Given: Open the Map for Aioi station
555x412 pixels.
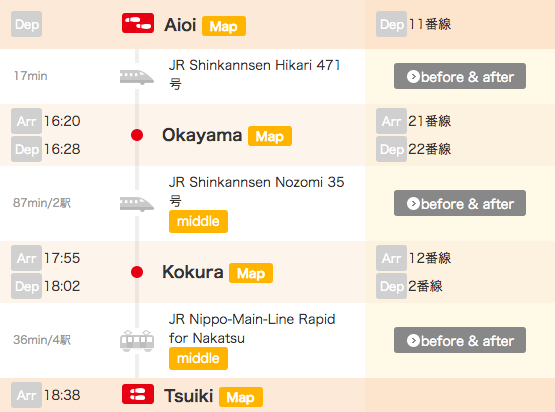Looking at the screenshot, I should coord(224,26).
